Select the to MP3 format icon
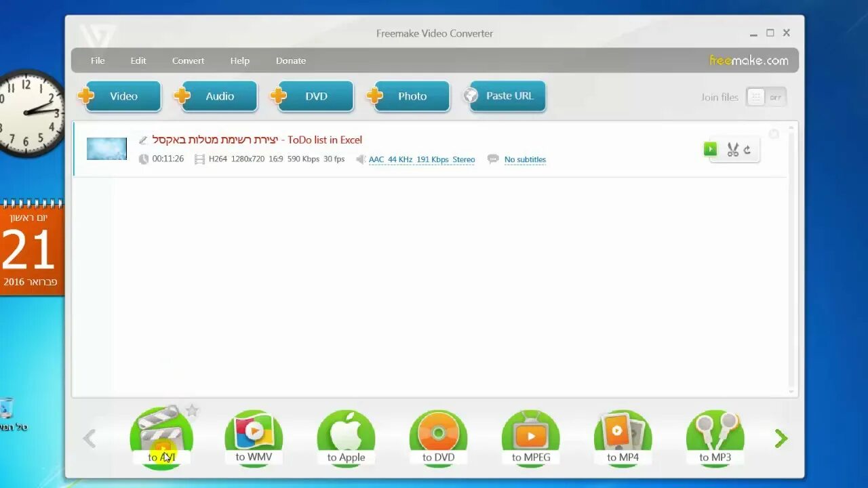 point(715,437)
